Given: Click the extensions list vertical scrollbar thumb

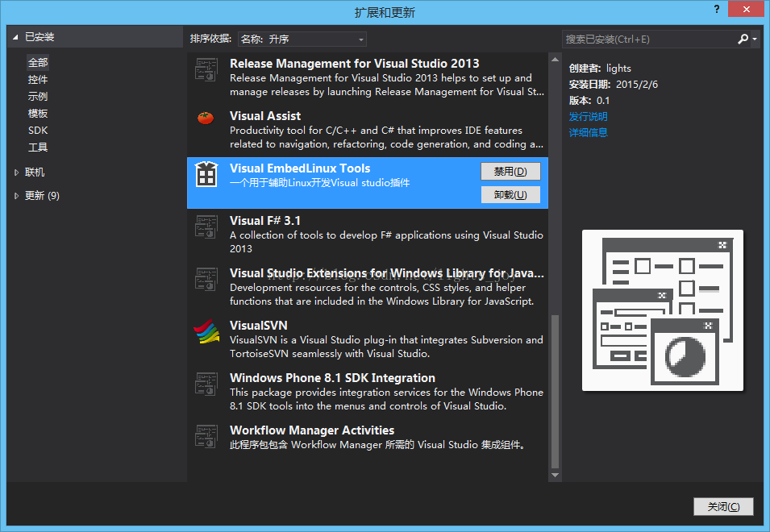Looking at the screenshot, I should click(555, 392).
